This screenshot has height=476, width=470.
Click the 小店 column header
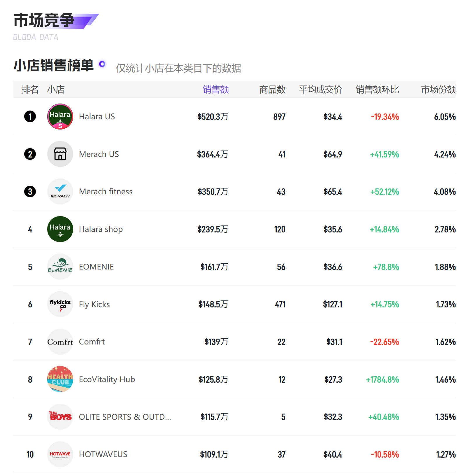coord(56,90)
